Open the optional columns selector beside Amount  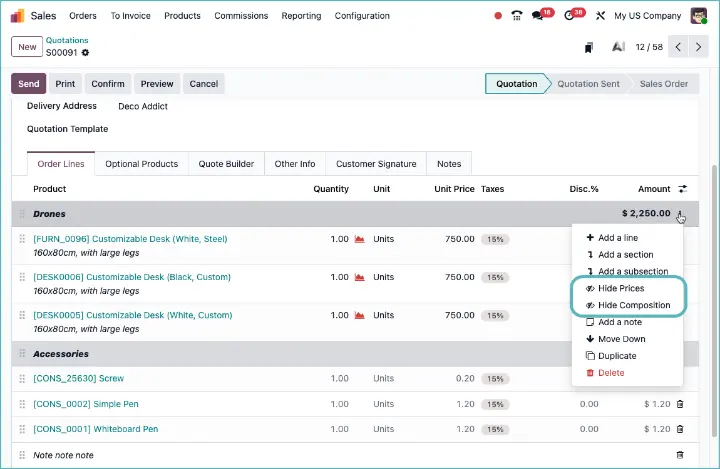pos(683,189)
